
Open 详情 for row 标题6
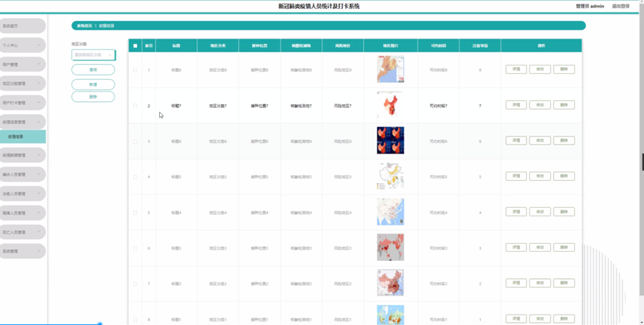tap(516, 140)
